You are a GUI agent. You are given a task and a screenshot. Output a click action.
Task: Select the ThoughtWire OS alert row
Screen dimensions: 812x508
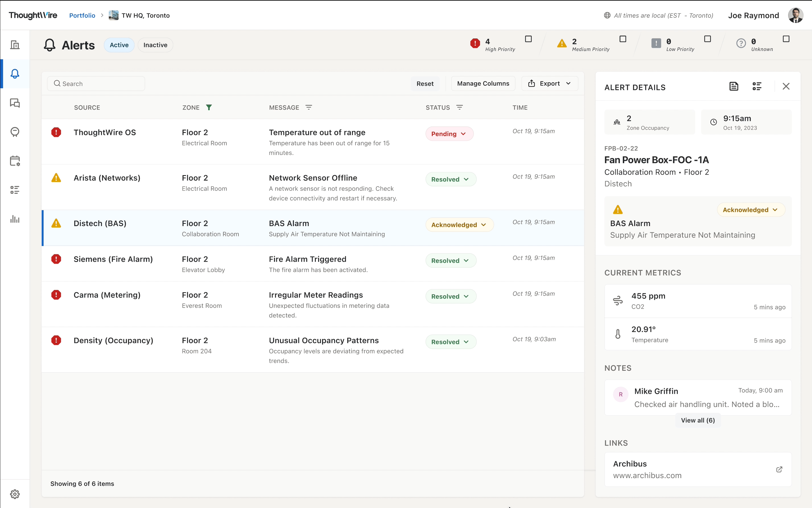tap(313, 142)
